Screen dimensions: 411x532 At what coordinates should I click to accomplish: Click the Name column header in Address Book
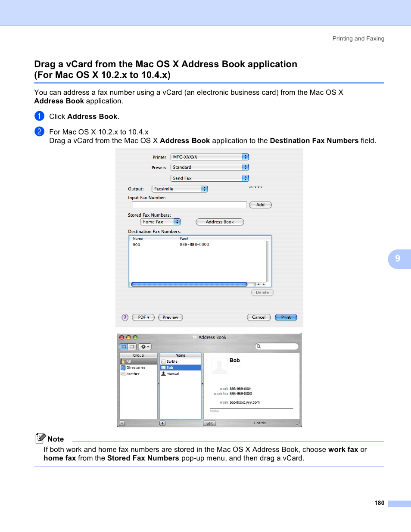[181, 355]
